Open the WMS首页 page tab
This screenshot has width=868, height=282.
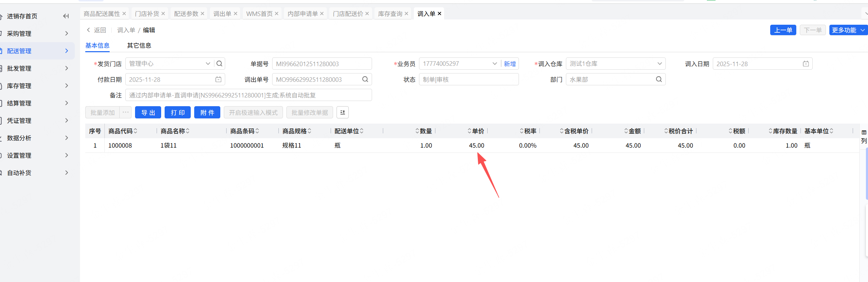coord(259,14)
